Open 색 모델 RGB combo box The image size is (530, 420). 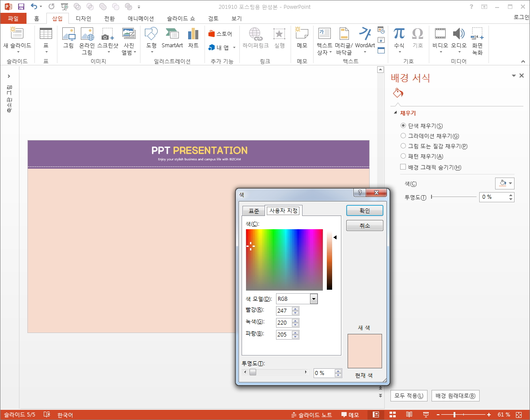pyautogui.click(x=297, y=299)
